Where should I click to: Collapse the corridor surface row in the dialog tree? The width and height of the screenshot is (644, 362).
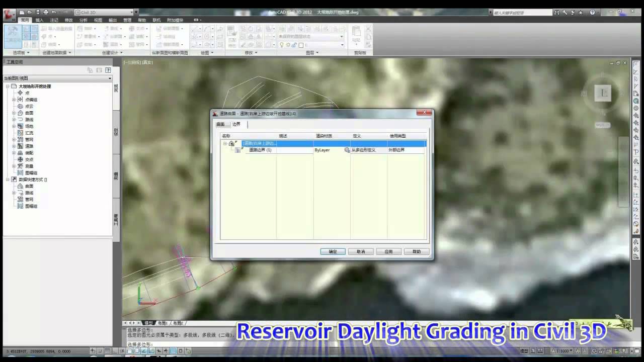tap(225, 143)
